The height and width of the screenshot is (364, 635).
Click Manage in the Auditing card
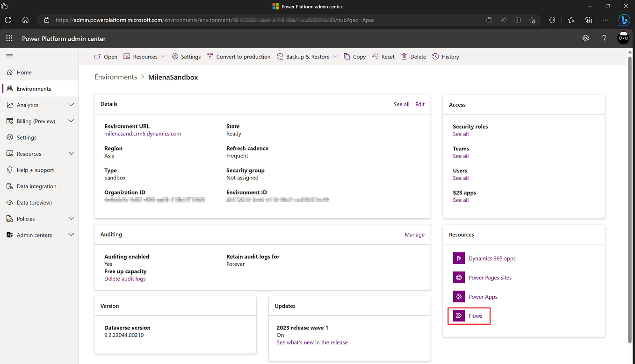415,235
